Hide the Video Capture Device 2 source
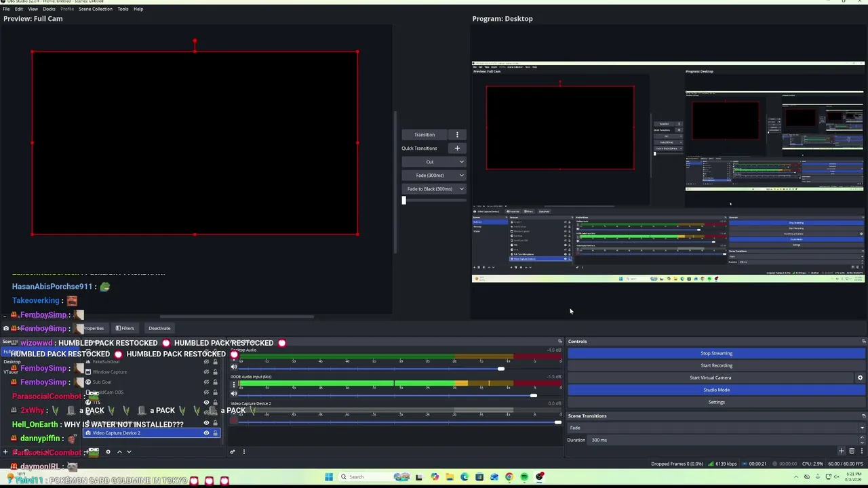Screen dimensions: 868x488 207,432
